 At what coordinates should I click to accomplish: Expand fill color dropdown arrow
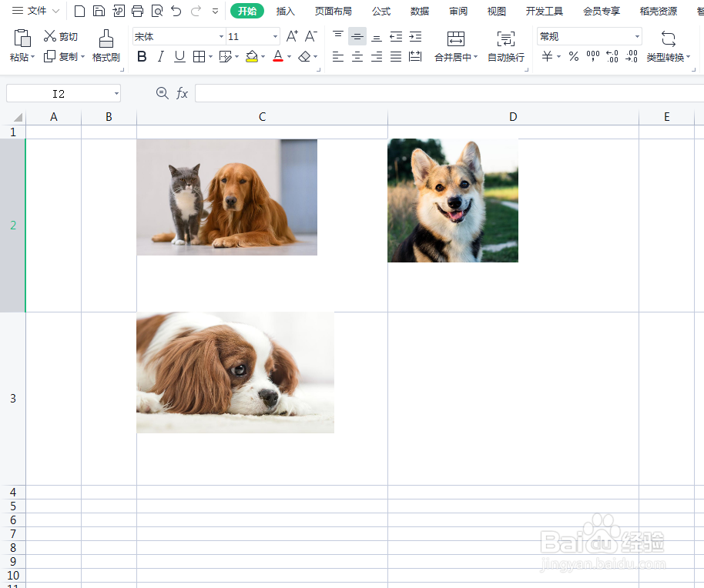263,56
